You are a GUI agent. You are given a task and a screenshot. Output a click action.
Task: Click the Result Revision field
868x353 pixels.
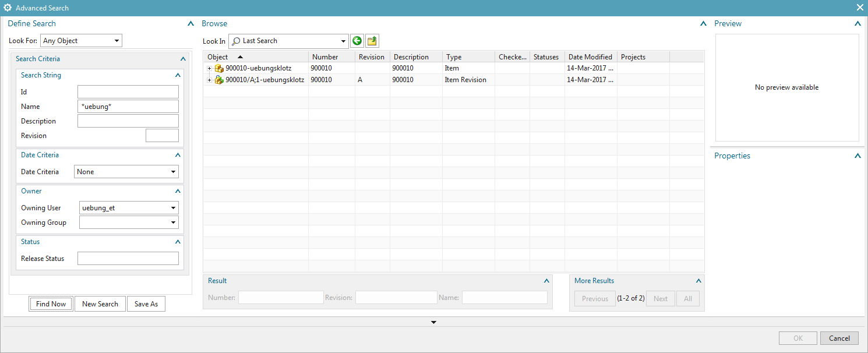[396, 298]
